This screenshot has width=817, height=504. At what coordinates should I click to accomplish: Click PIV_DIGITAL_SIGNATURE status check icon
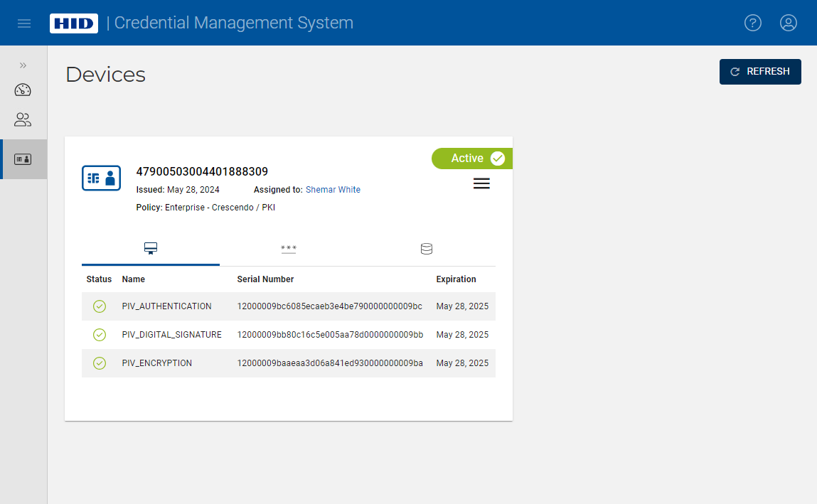(x=100, y=335)
